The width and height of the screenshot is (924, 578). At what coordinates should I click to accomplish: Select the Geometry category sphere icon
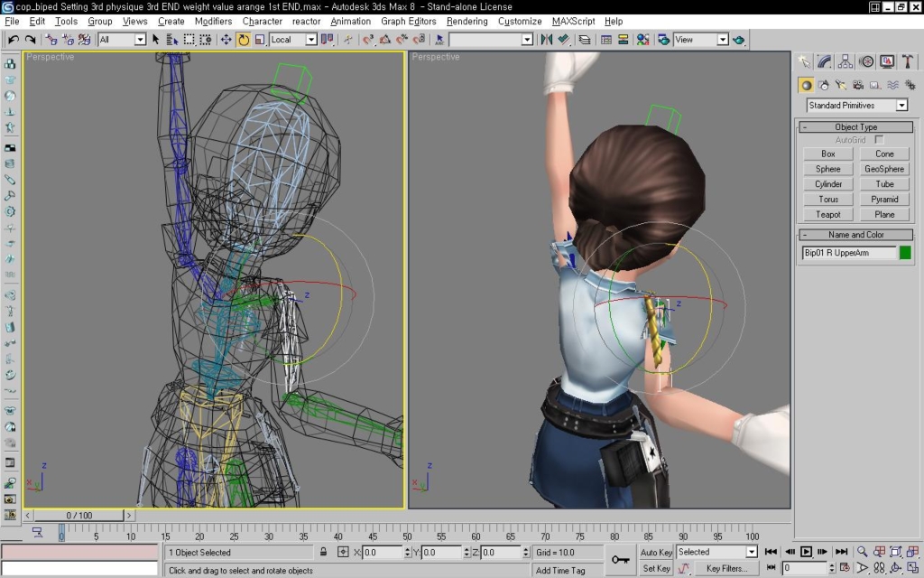tap(806, 85)
